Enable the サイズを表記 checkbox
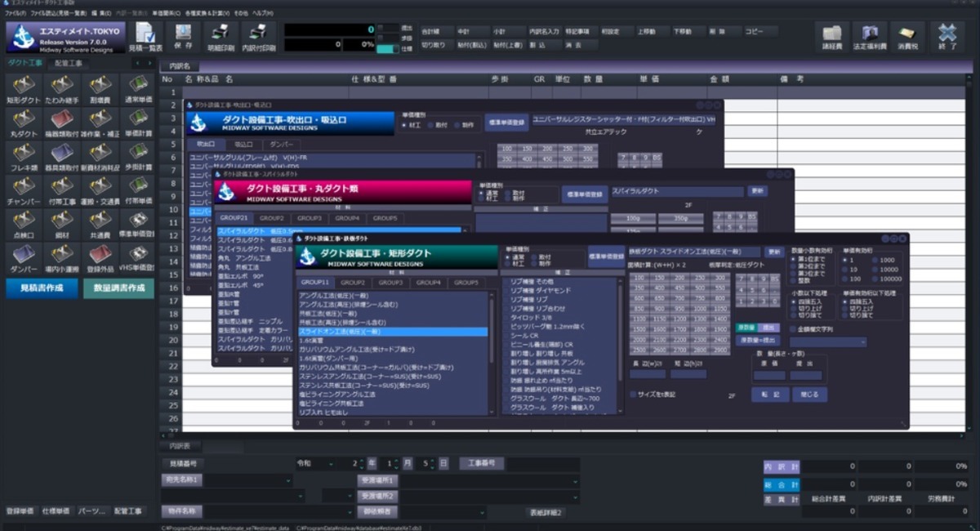980x531 pixels. (633, 395)
